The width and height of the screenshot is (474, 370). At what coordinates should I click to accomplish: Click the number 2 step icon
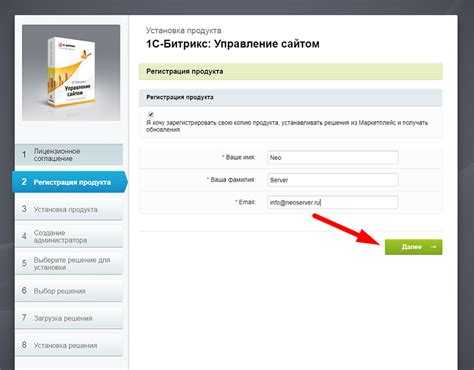coord(24,182)
